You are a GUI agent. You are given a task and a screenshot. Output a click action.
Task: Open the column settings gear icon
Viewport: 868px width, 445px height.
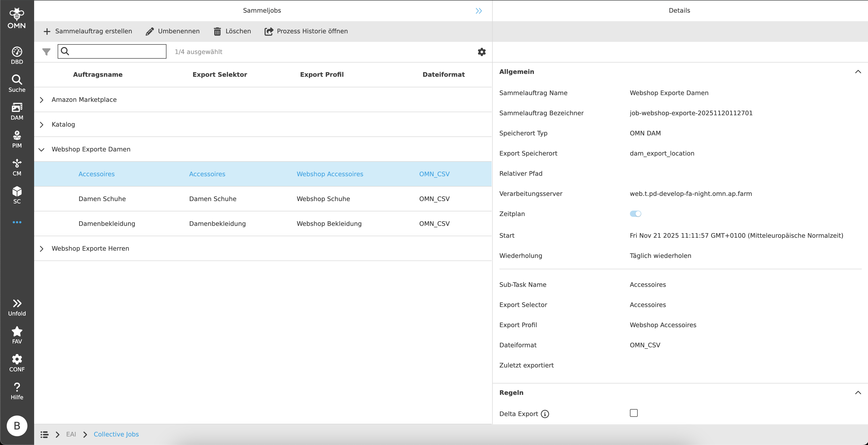point(482,51)
